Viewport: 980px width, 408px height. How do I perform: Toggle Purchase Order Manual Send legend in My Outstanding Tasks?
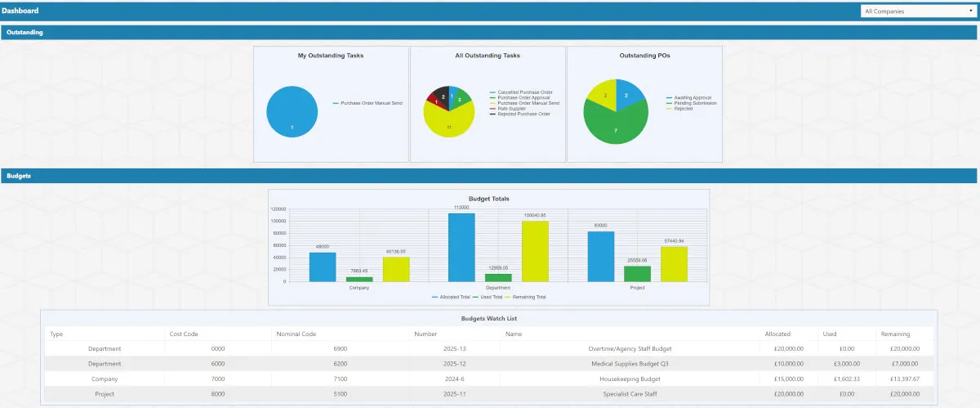[367, 103]
